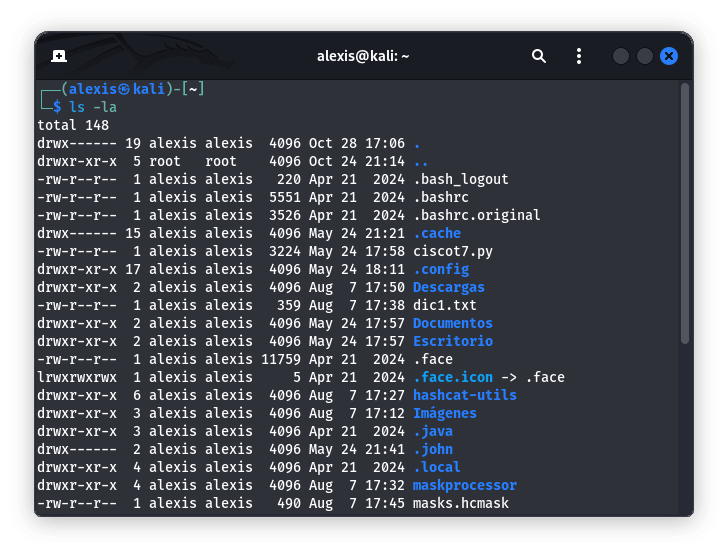Screen dimensions: 728x554
Task: Click the total 148 line
Action: 73,125
